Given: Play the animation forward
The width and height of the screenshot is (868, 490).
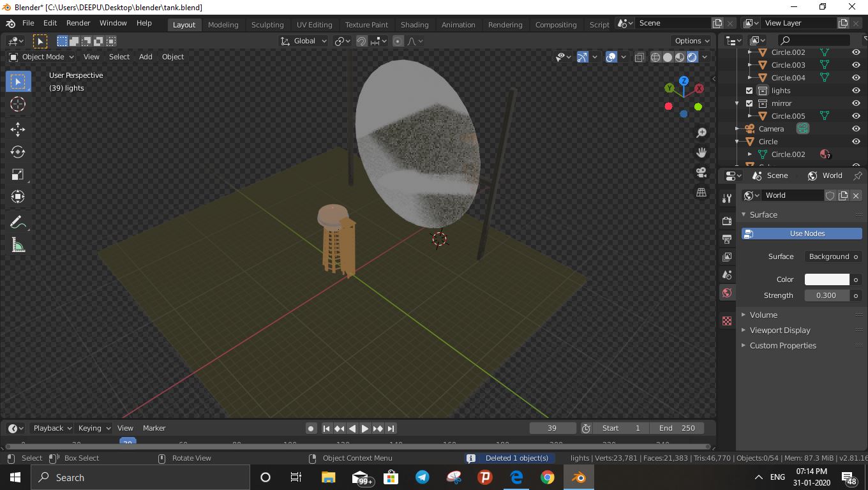Looking at the screenshot, I should coord(364,428).
